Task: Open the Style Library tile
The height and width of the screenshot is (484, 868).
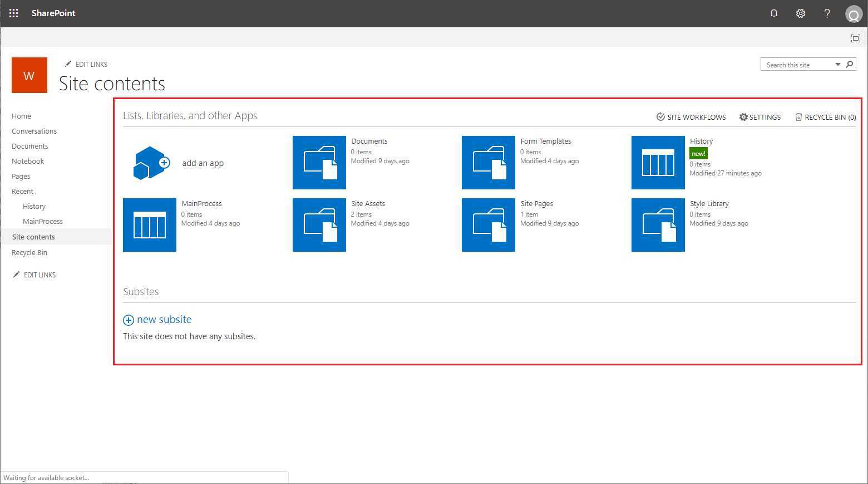Action: point(658,225)
